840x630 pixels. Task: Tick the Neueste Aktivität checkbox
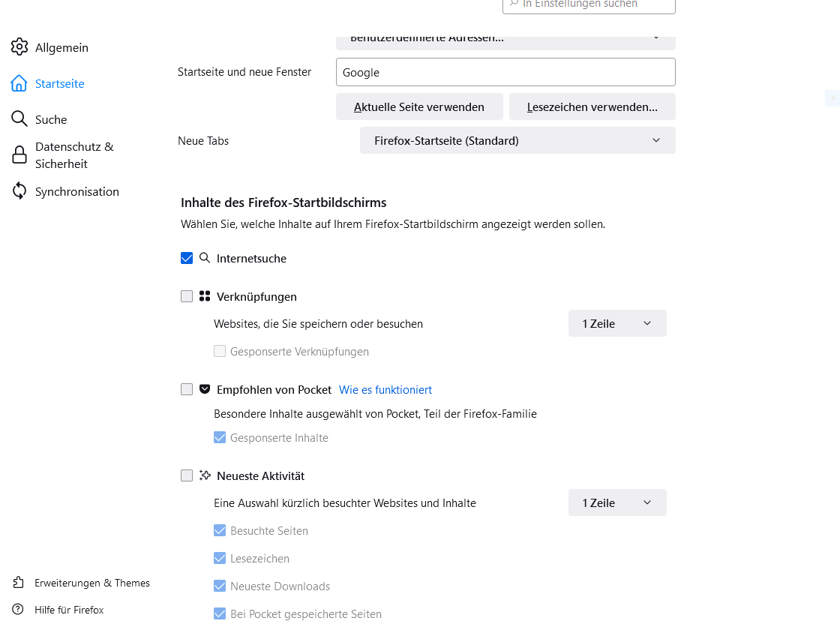[187, 475]
